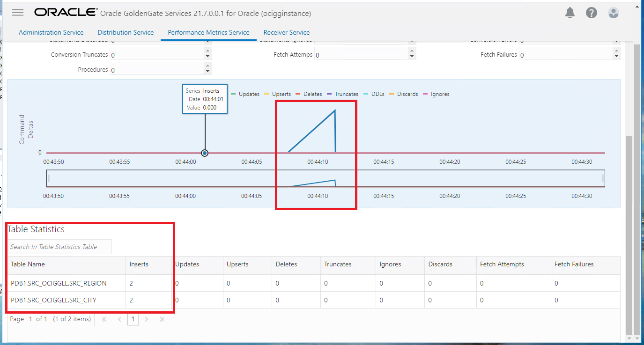The width and height of the screenshot is (644, 345).
Task: Select page 1 in the paginator
Action: pyautogui.click(x=133, y=319)
